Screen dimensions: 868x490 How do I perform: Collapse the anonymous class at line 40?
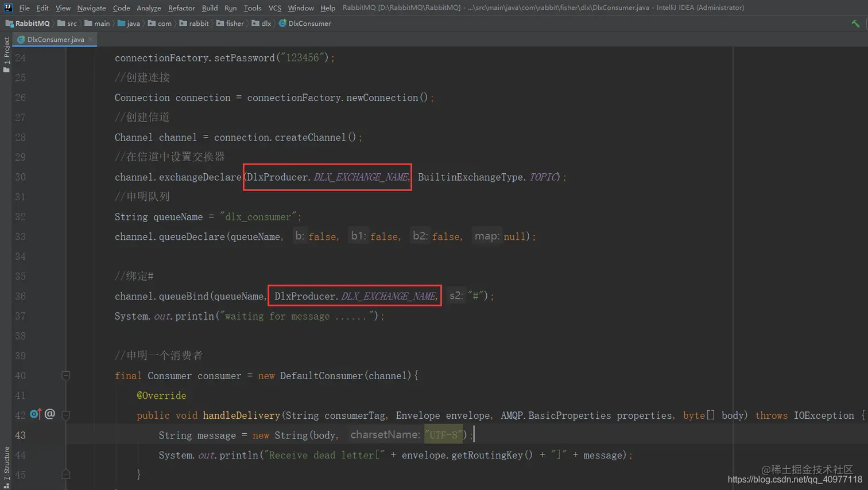[66, 376]
